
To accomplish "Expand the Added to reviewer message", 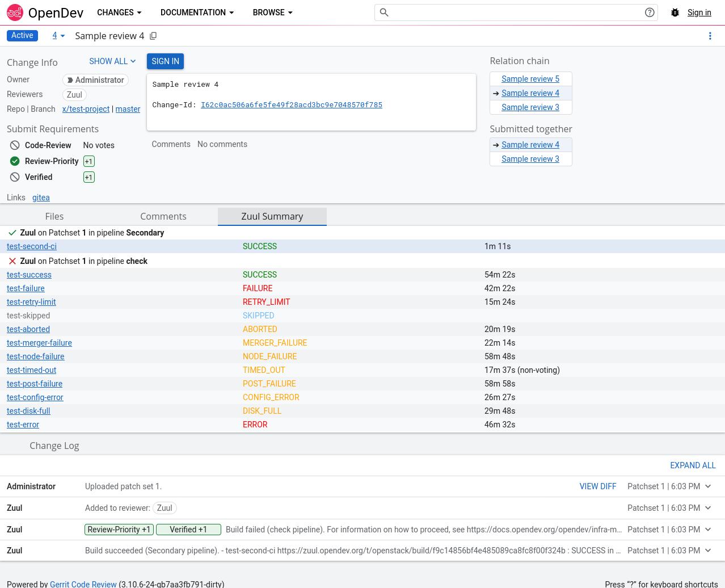I will click(x=708, y=508).
